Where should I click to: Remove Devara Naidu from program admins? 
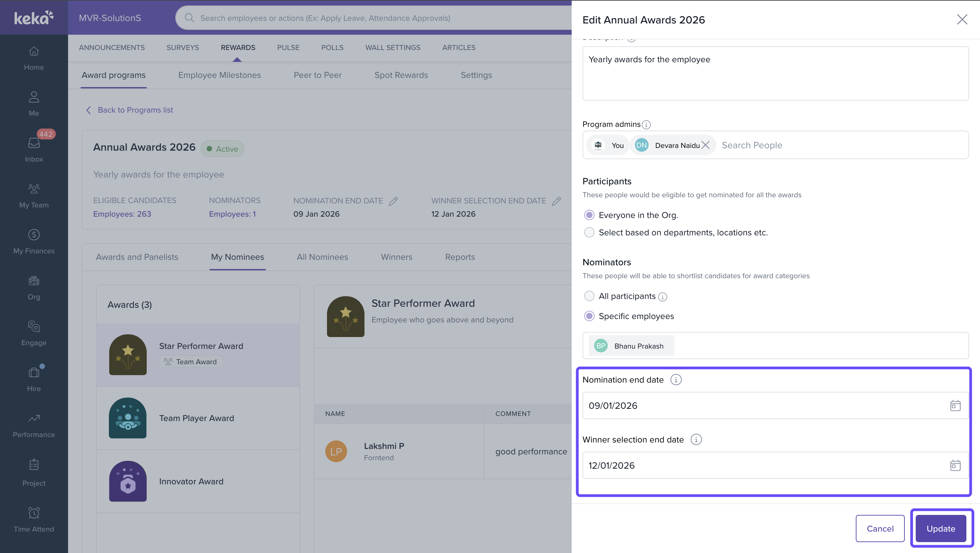pyautogui.click(x=705, y=145)
